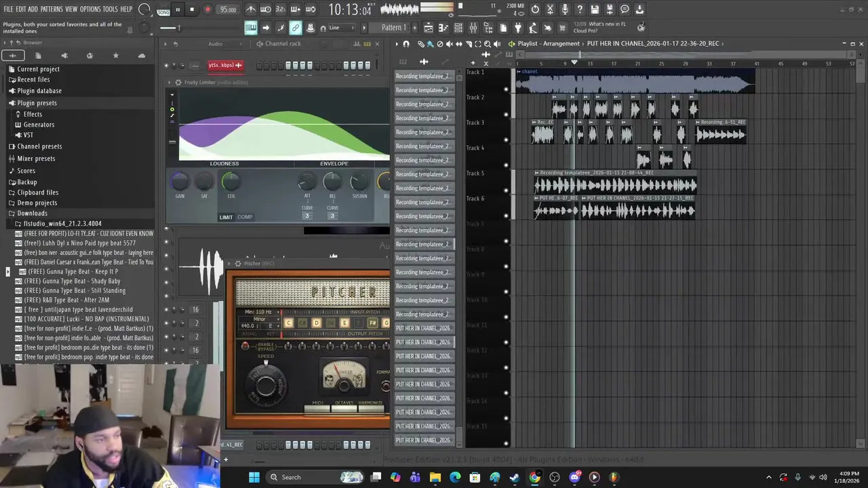Toggle the D note in Pitcher
Viewport: 868px width, 488px height.
click(x=317, y=323)
